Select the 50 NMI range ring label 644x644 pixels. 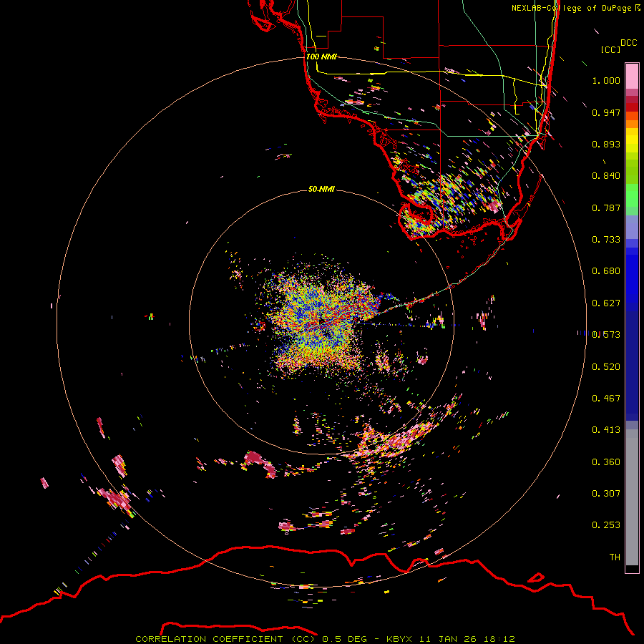[x=321, y=189]
